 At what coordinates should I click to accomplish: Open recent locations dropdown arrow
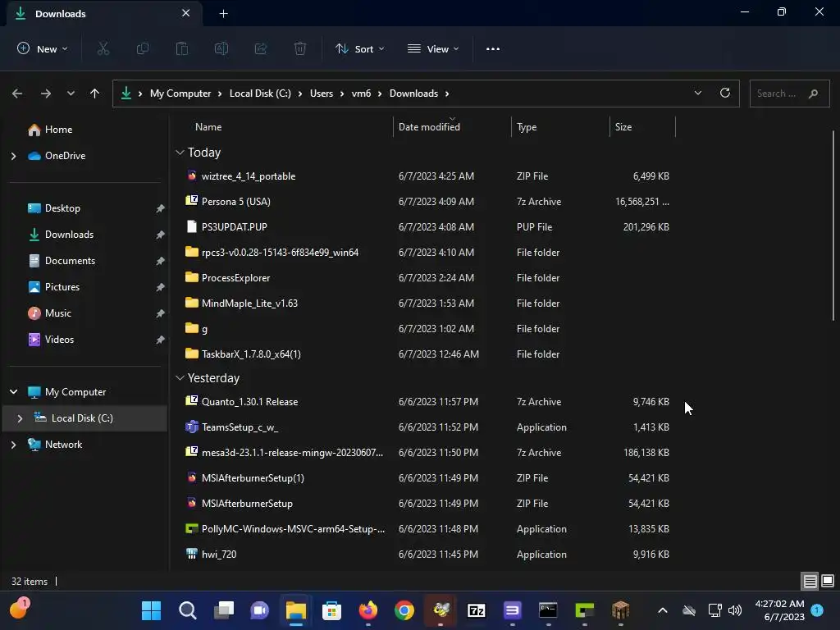[71, 94]
